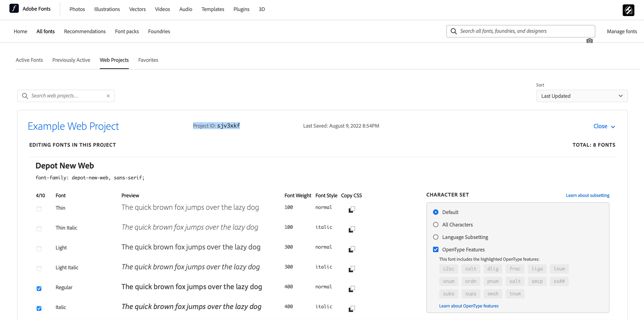
Task: Click the frac OpenType feature tag
Action: click(515, 269)
